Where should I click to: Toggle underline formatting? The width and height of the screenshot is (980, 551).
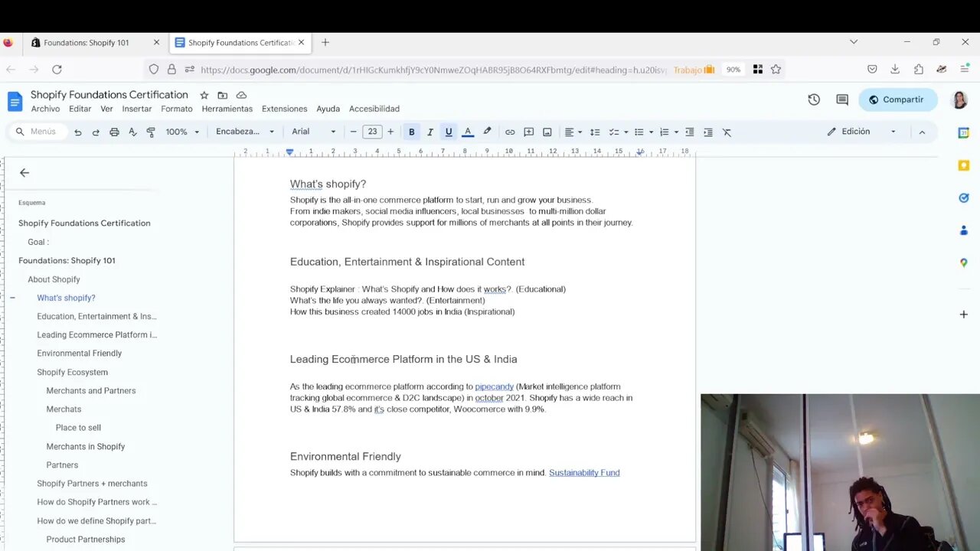click(x=449, y=132)
